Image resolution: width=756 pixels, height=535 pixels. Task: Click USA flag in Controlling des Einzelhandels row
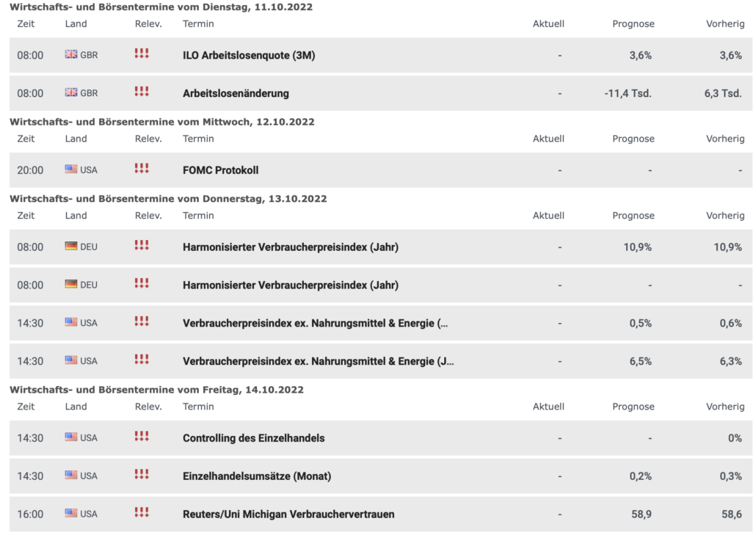(71, 437)
